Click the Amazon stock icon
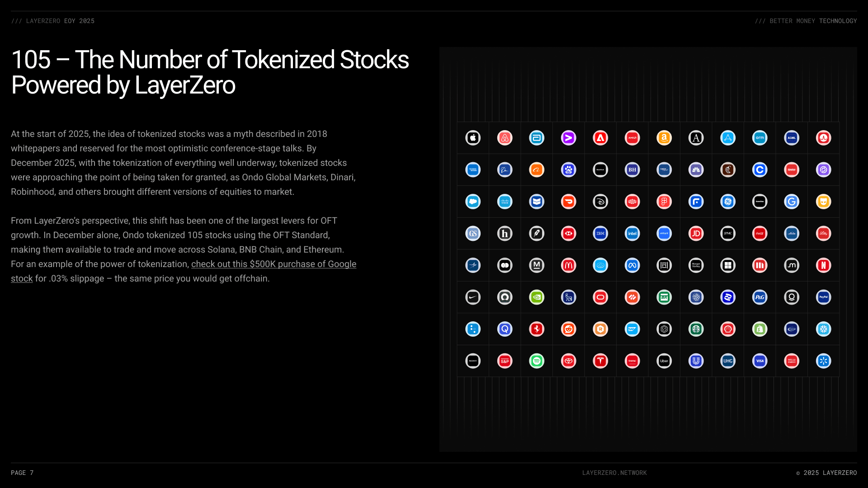The image size is (868, 488). [x=664, y=138]
